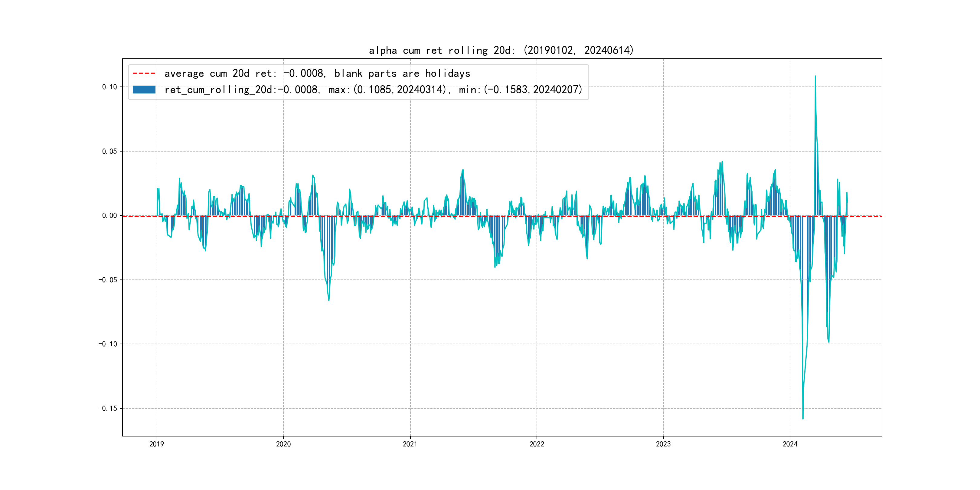The image size is (980, 490).
Task: Select the 2022 x-axis tick label
Action: pos(537,444)
